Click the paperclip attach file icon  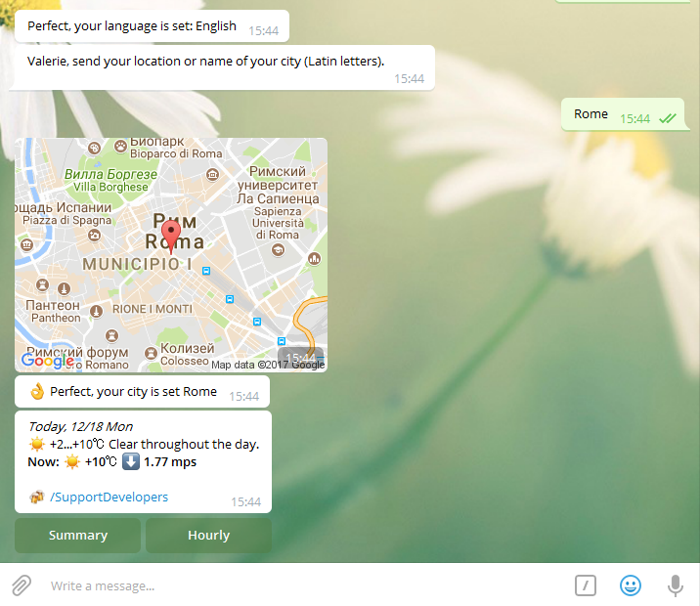point(21,585)
